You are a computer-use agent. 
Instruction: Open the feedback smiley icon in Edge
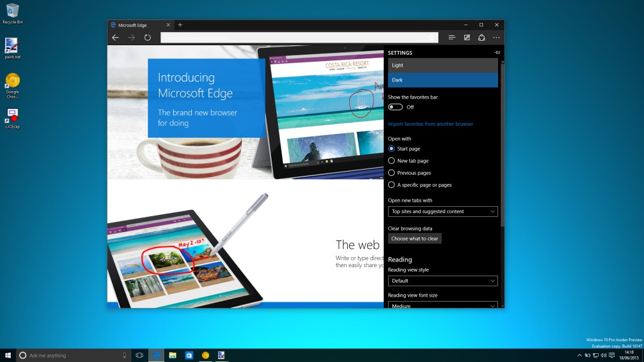click(482, 37)
